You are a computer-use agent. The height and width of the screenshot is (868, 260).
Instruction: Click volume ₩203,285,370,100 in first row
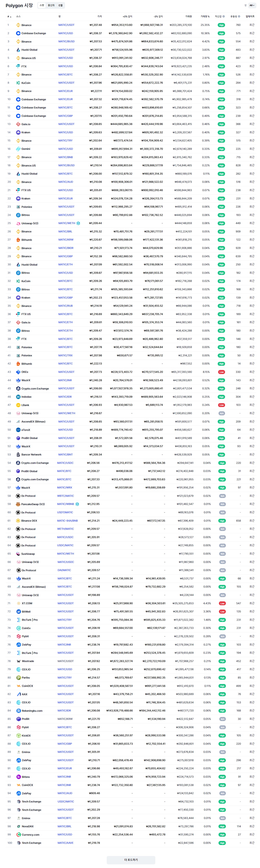coord(181,25)
